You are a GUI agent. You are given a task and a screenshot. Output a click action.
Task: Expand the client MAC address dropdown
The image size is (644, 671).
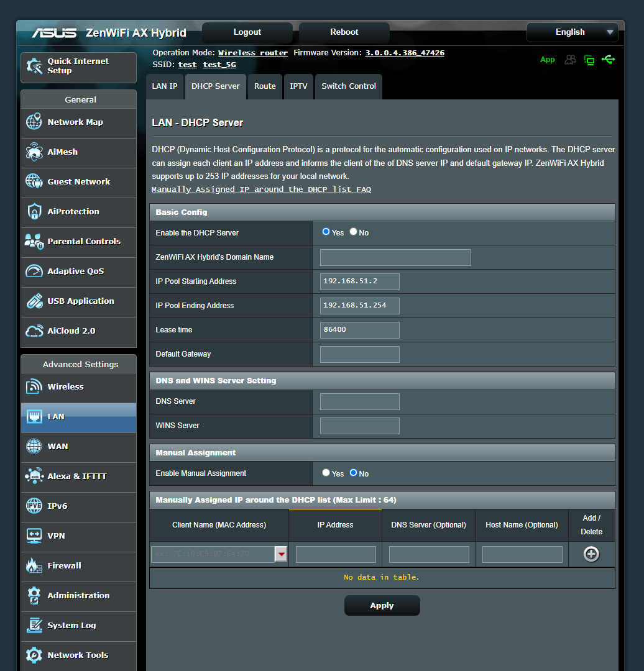pyautogui.click(x=281, y=554)
